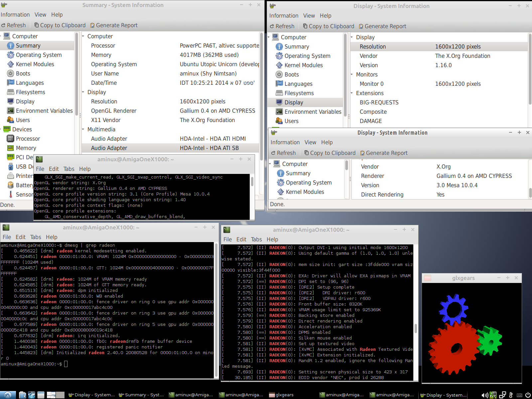Select Boots in the Summary window sidebar
Image resolution: width=532 pixels, height=399 pixels.
click(x=23, y=73)
